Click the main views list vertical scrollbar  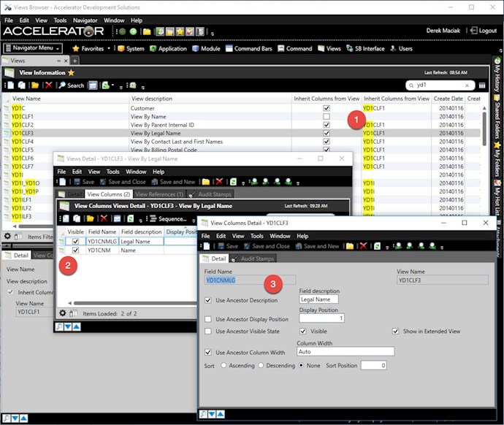[x=484, y=129]
